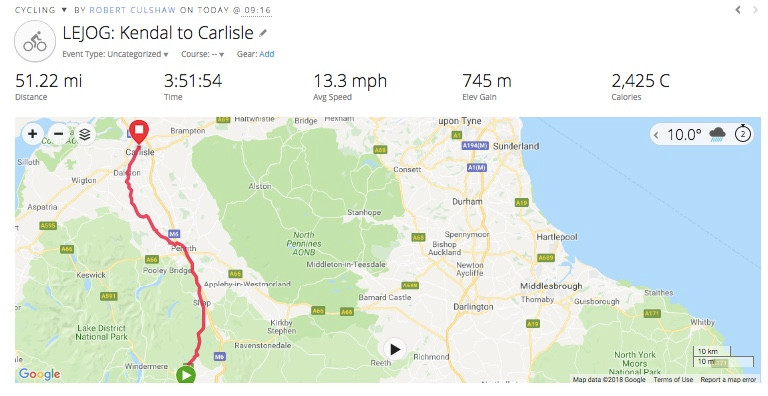This screenshot has width=768, height=396.
Task: Collapse the weather widget using left chevron
Action: 656,135
